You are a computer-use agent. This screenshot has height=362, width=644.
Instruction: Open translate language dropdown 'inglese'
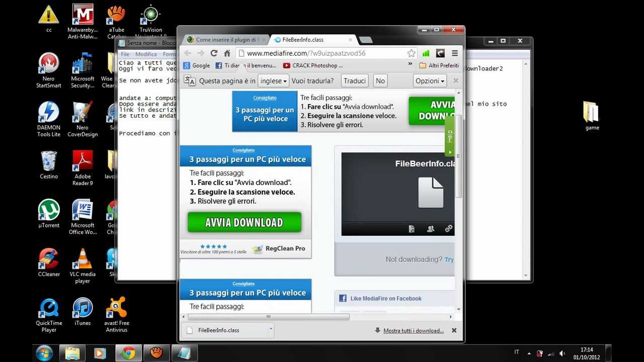click(273, 80)
